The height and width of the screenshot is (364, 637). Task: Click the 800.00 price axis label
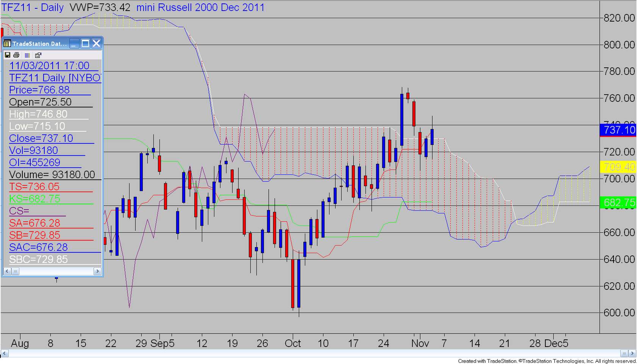619,45
